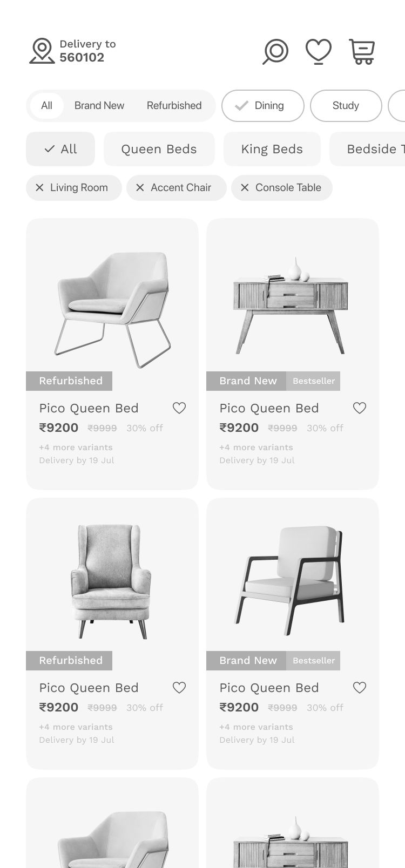Toggle the Dining category chip
The image size is (405, 868).
click(263, 106)
